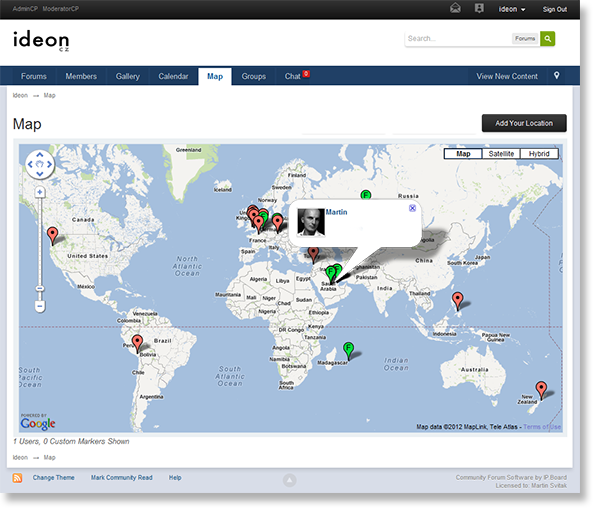Click the bottom breadcrumb Ideon link
Image resolution: width=600 pixels, height=515 pixels.
click(x=20, y=457)
